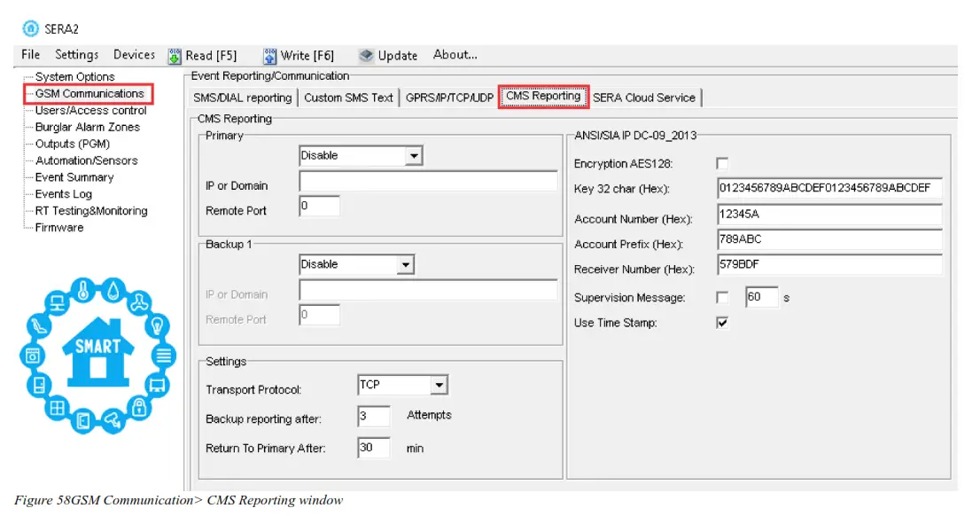Select System Options in the tree
The height and width of the screenshot is (516, 980).
(75, 77)
